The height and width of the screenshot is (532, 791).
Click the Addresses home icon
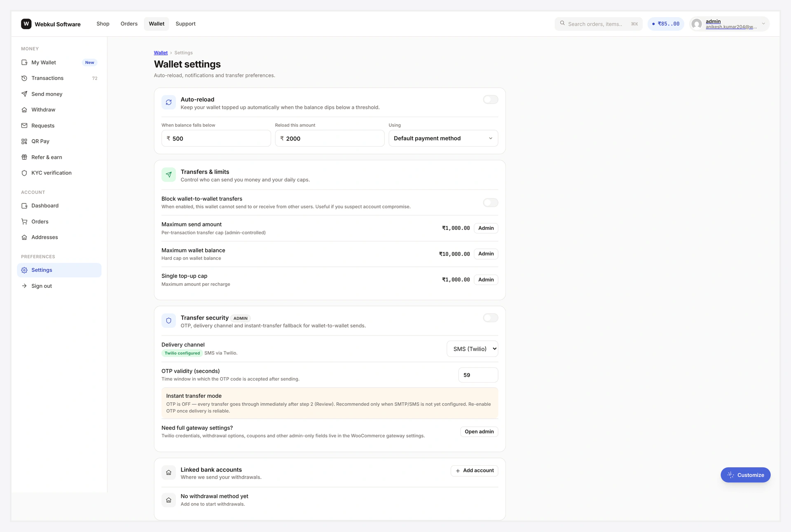pyautogui.click(x=24, y=238)
